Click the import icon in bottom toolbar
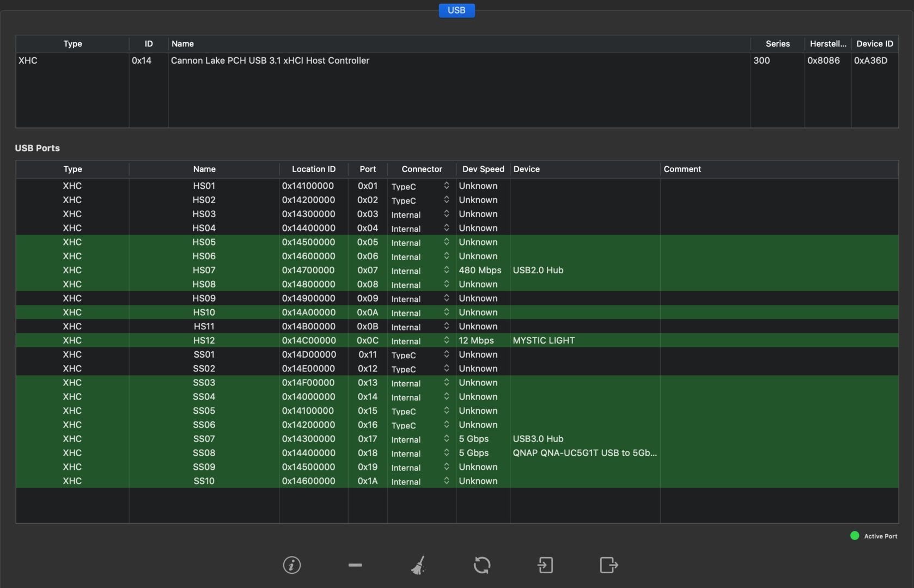 coord(545,565)
